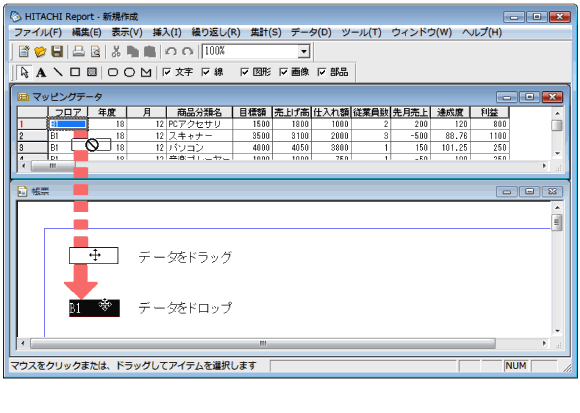The width and height of the screenshot is (580, 413).
Task: Print using the printer icon
Action: (x=78, y=51)
